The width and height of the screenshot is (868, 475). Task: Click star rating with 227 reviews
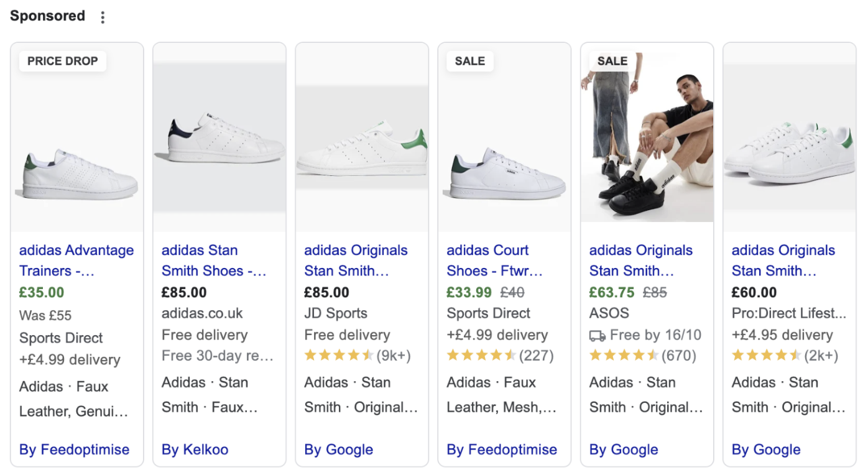pyautogui.click(x=481, y=356)
